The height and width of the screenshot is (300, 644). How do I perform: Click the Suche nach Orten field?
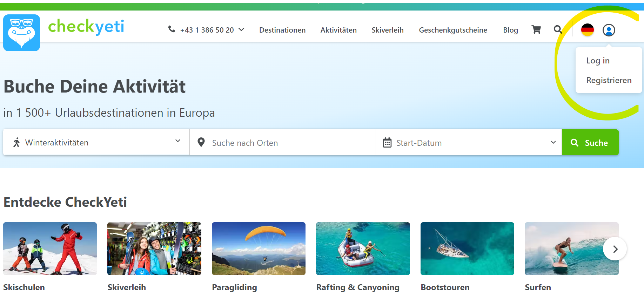click(x=283, y=142)
